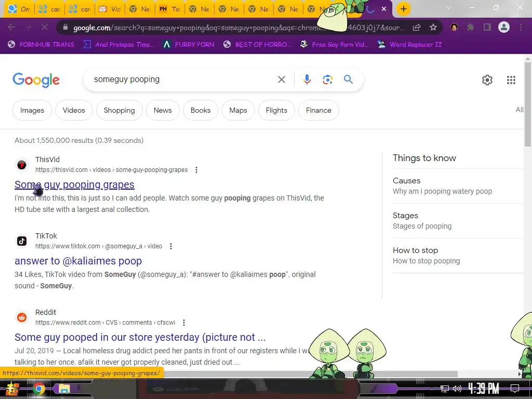
Task: Open the 'answer to @kaliaimes poop' TikTok result
Action: (78, 261)
